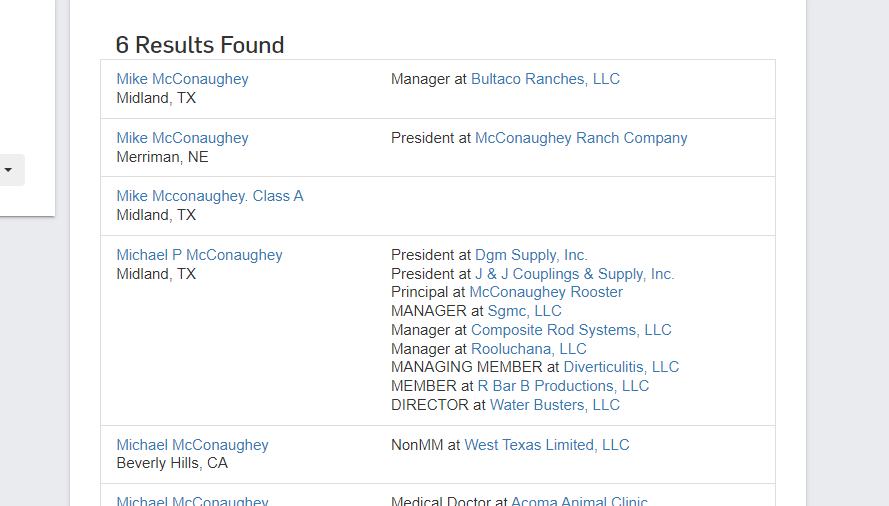Screen dimensions: 889x506
Task: Open Composite Rod Systems, LLC link
Action: tap(571, 330)
